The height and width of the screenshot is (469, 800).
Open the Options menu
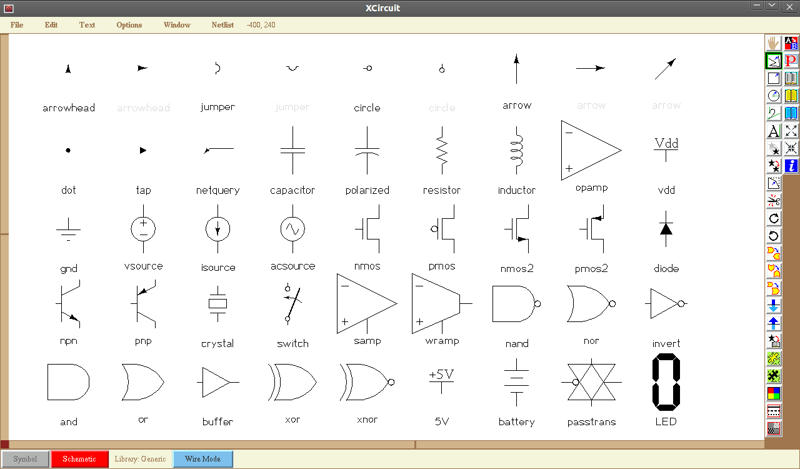pos(129,24)
